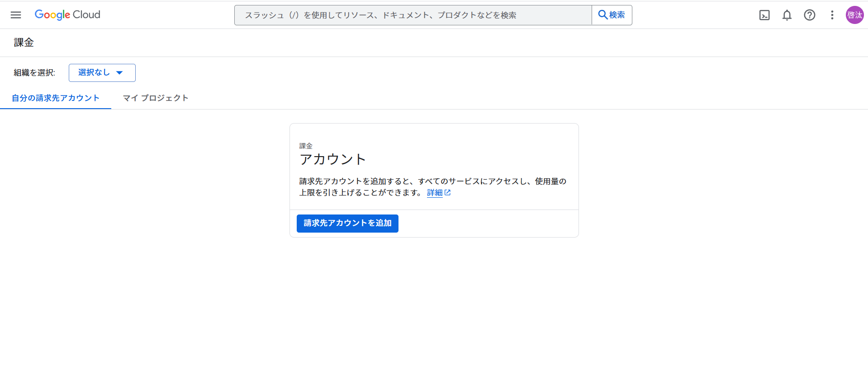Click the external-link icon beside 詳細
The width and height of the screenshot is (868, 367).
click(448, 193)
